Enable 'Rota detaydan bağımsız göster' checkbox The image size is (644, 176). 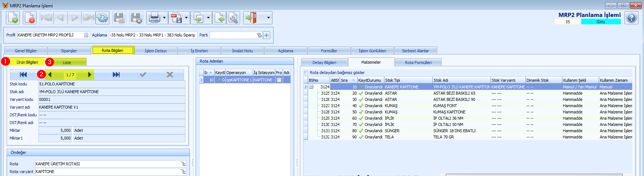click(306, 73)
